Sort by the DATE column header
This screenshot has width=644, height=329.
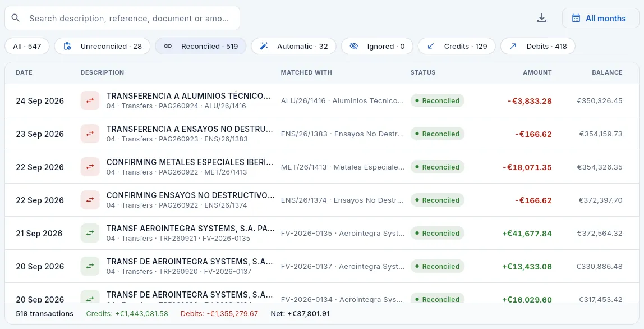point(24,72)
